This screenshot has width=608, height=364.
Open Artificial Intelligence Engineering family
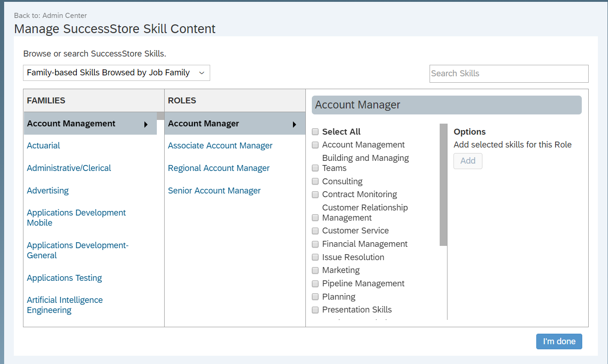[x=65, y=305]
